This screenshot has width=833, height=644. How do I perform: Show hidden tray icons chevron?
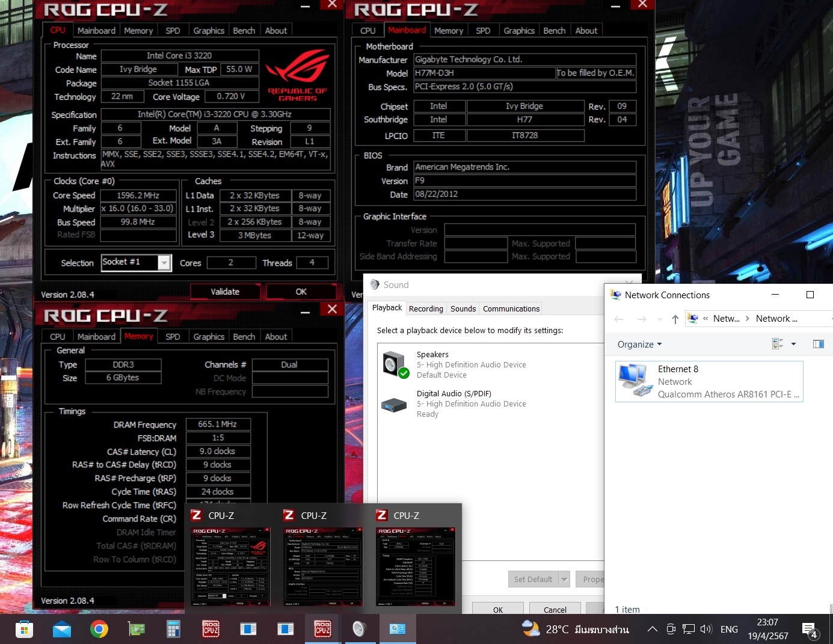652,629
